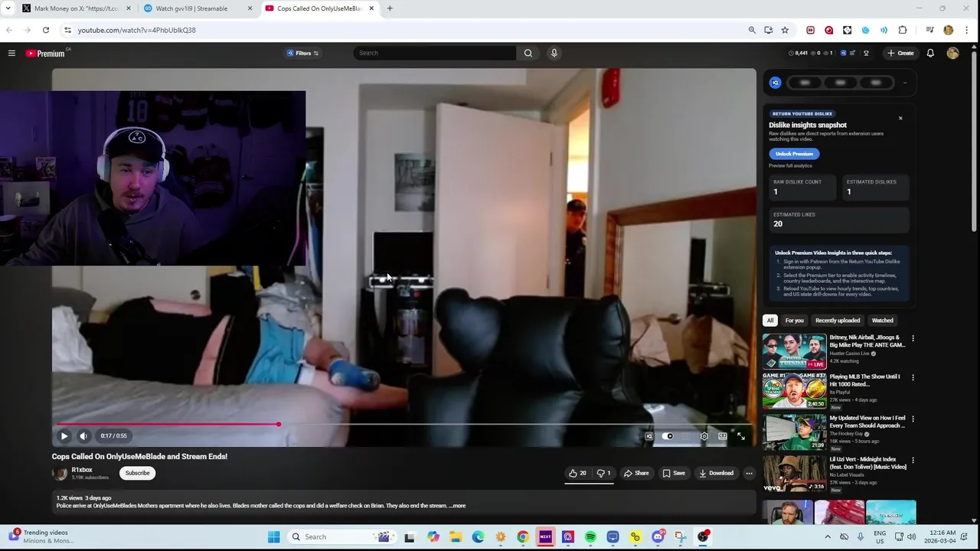
Task: Open the Hustler Casino Live video thumbnail
Action: [x=794, y=351]
